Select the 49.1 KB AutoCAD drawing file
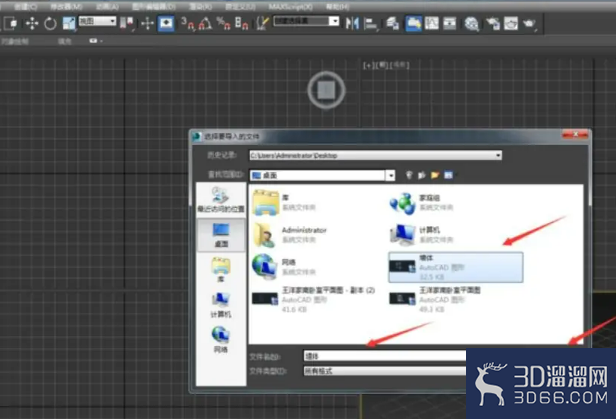 click(435, 300)
